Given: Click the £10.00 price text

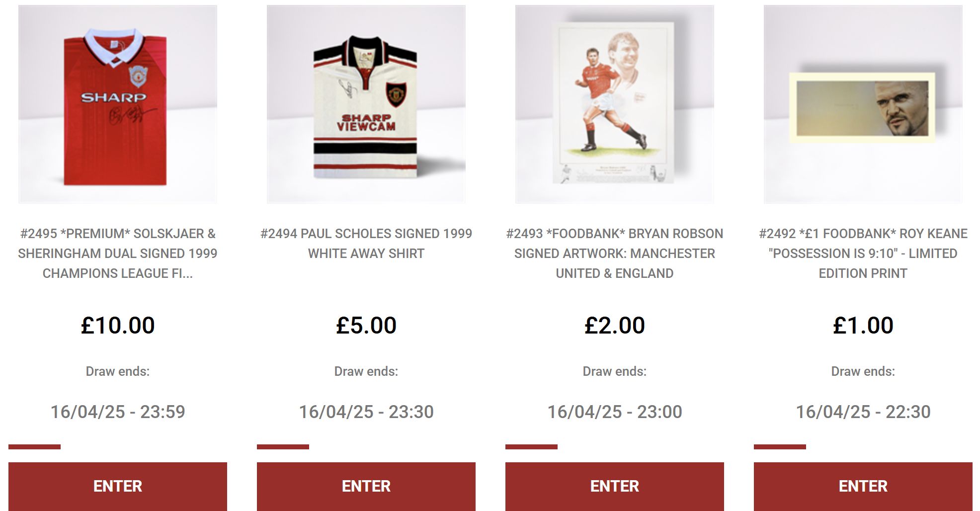Looking at the screenshot, I should (118, 326).
